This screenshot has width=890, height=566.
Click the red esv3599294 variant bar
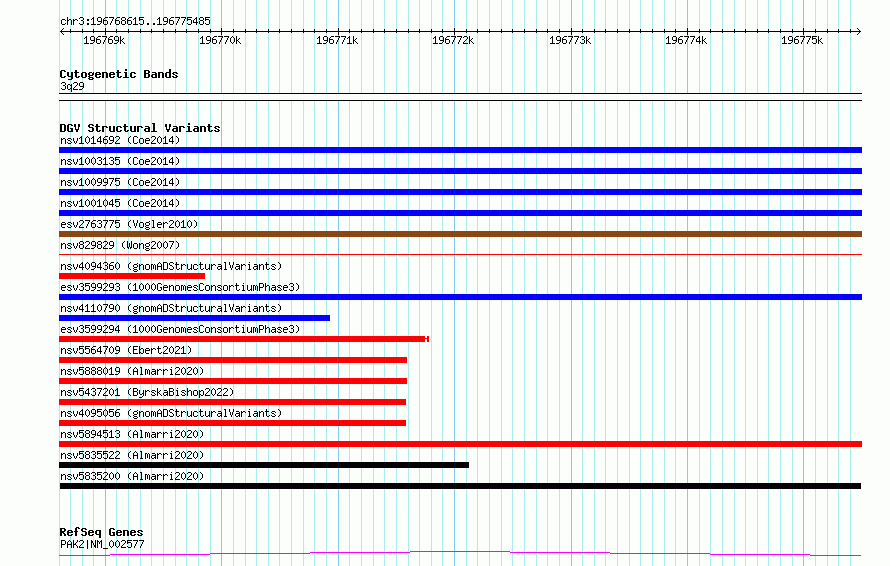(244, 339)
